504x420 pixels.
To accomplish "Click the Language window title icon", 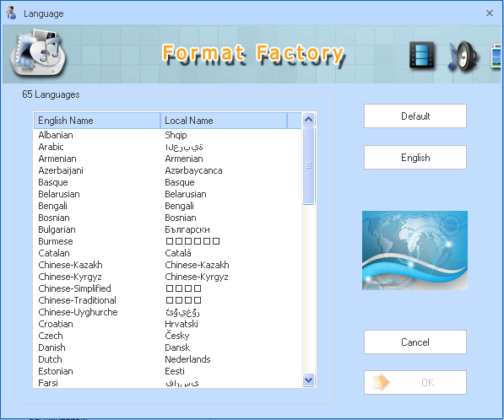I will click(x=11, y=13).
